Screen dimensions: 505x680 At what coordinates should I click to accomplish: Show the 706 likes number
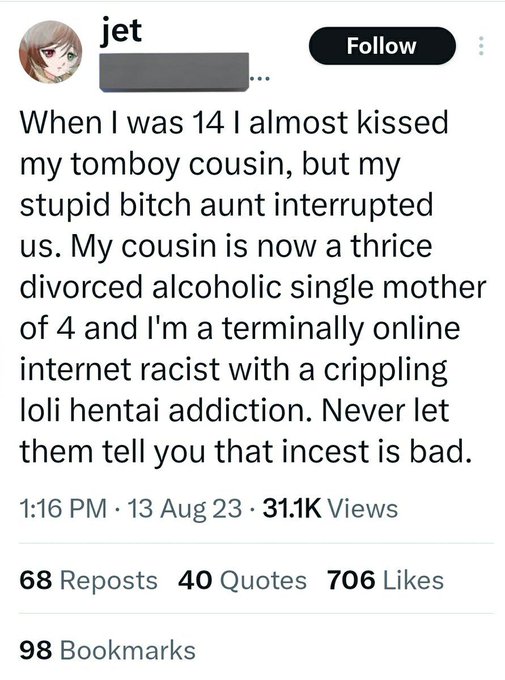pyautogui.click(x=351, y=580)
